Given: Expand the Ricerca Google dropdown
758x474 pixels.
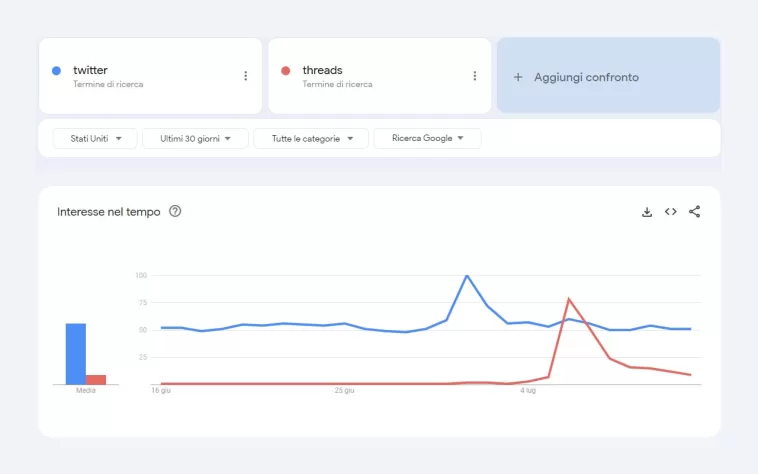Looking at the screenshot, I should click(427, 138).
